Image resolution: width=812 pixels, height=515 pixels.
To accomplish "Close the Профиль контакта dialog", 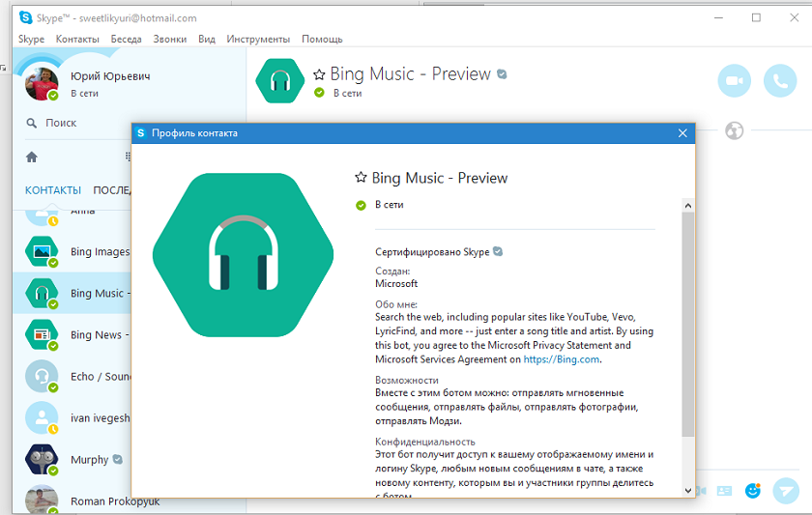I will tap(682, 133).
